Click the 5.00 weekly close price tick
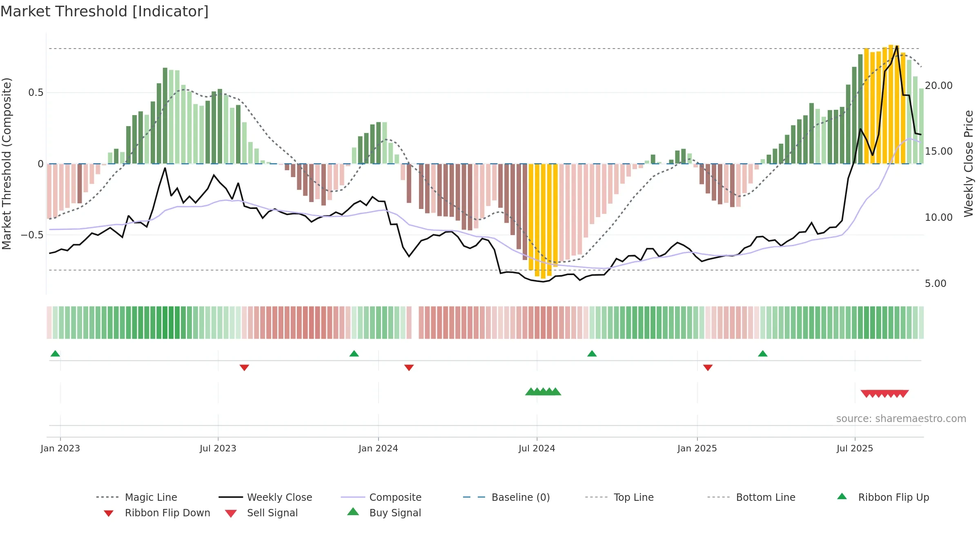This screenshot has width=980, height=551. pyautogui.click(x=935, y=284)
